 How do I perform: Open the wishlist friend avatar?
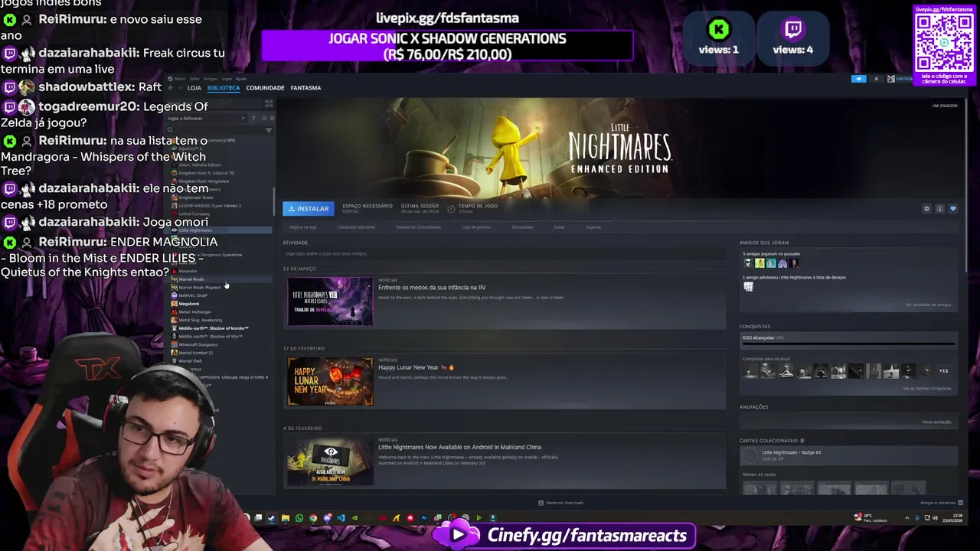click(x=748, y=286)
